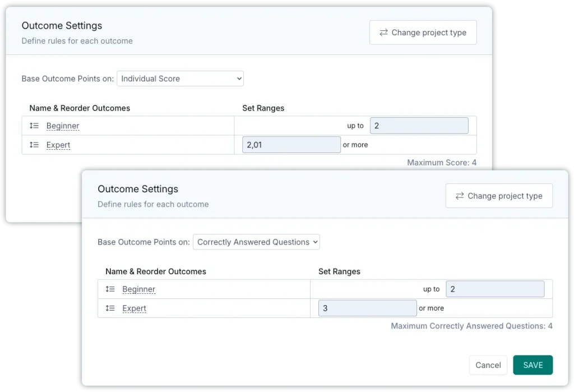Click reorder handle beside Expert in Correctly Answered panel
The width and height of the screenshot is (574, 392).
click(110, 308)
